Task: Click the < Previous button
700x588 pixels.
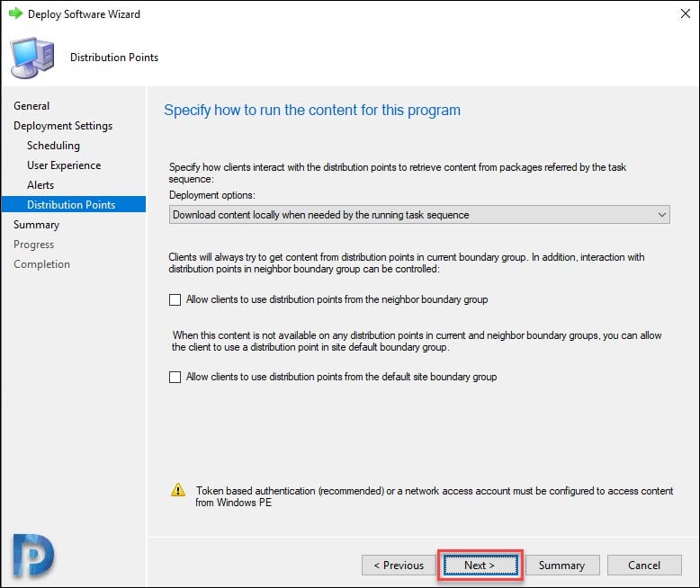Action: coord(399,566)
